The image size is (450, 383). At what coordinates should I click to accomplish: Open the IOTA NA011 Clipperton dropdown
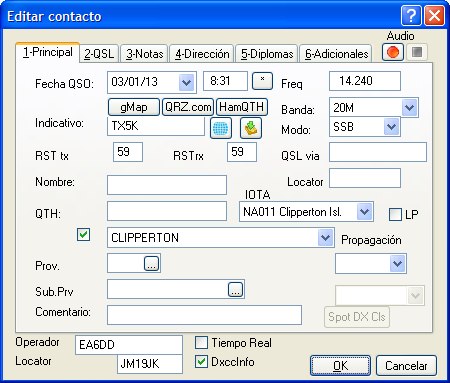[x=364, y=212]
